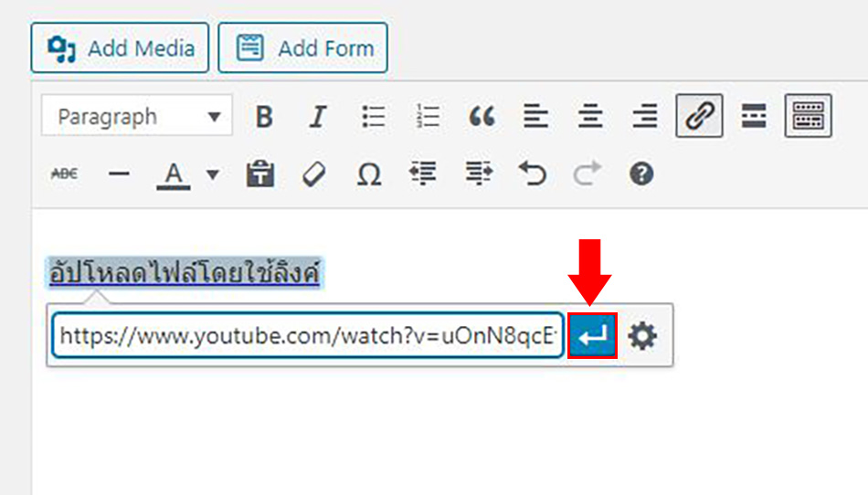Apply the link with the blue enter button
868x495 pixels.
pos(592,335)
